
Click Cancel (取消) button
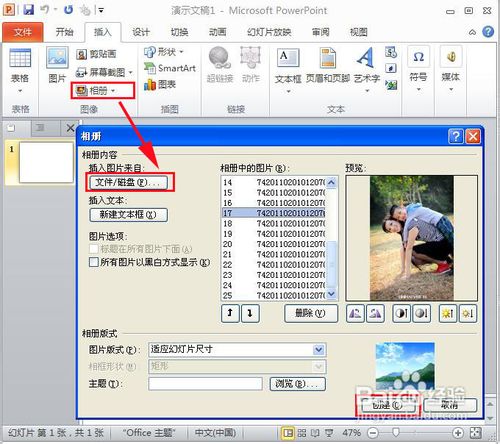click(x=450, y=405)
